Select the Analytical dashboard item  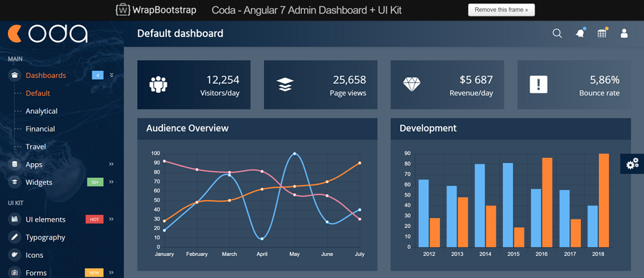pos(42,111)
